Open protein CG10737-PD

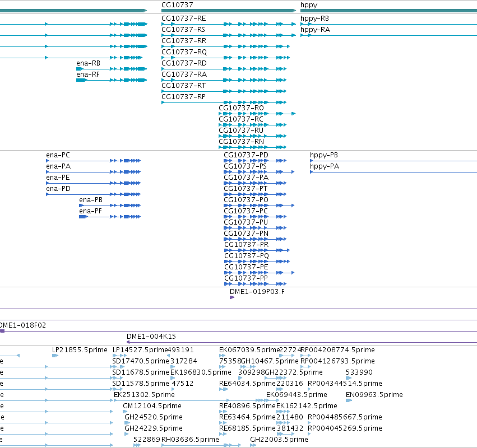point(246,155)
